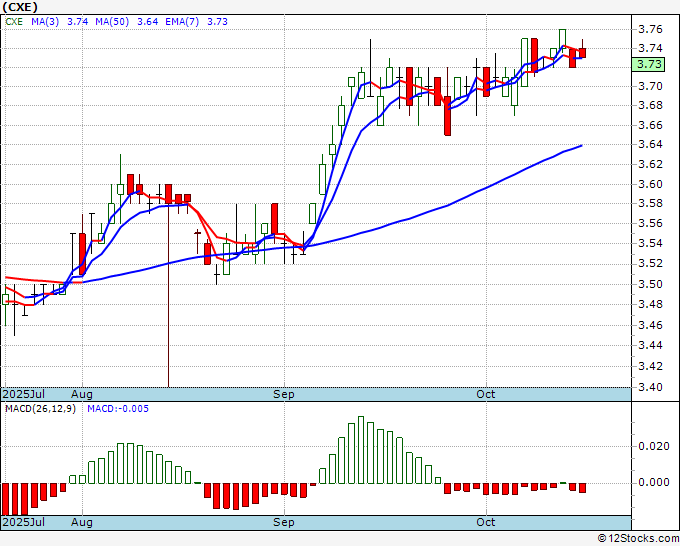
Task: Select the CXE legend label
Action: (x=14, y=22)
